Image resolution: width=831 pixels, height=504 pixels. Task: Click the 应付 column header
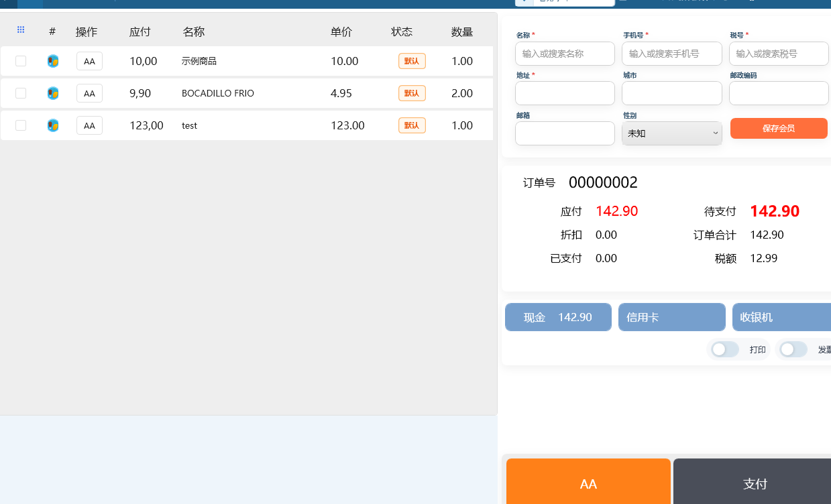(x=140, y=31)
